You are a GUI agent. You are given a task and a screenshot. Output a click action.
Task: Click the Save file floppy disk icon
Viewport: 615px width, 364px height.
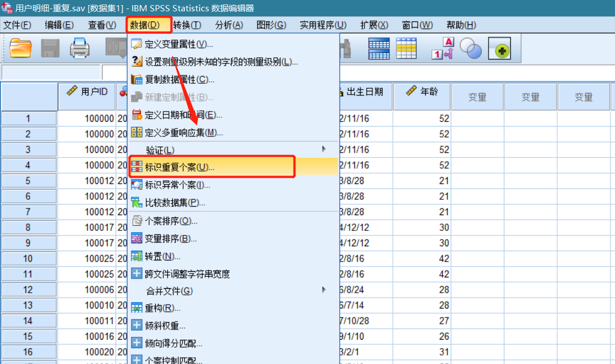[x=50, y=49]
